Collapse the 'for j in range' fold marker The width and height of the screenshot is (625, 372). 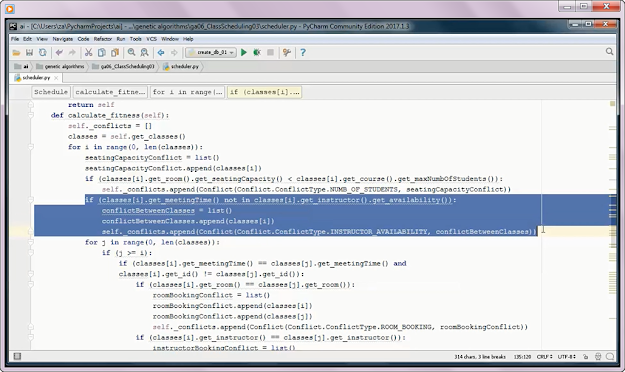coord(31,242)
